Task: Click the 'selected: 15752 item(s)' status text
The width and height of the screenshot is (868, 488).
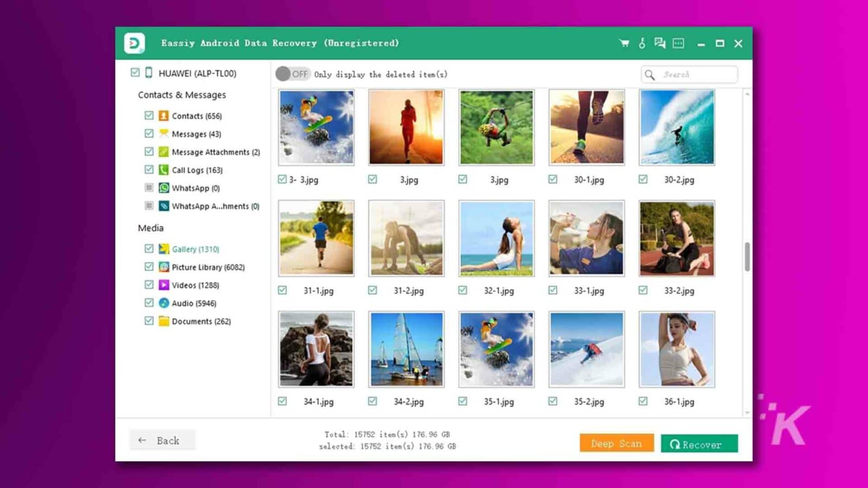Action: coord(387,446)
